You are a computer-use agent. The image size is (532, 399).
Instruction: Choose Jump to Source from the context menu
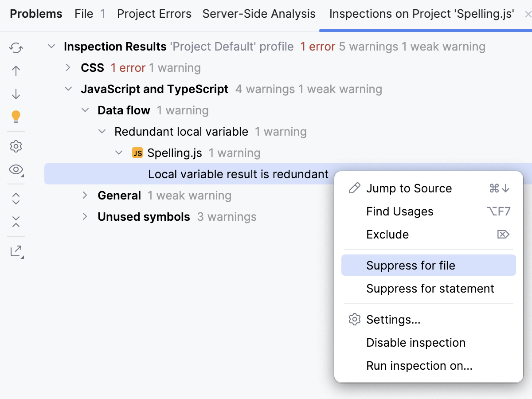[x=409, y=188]
